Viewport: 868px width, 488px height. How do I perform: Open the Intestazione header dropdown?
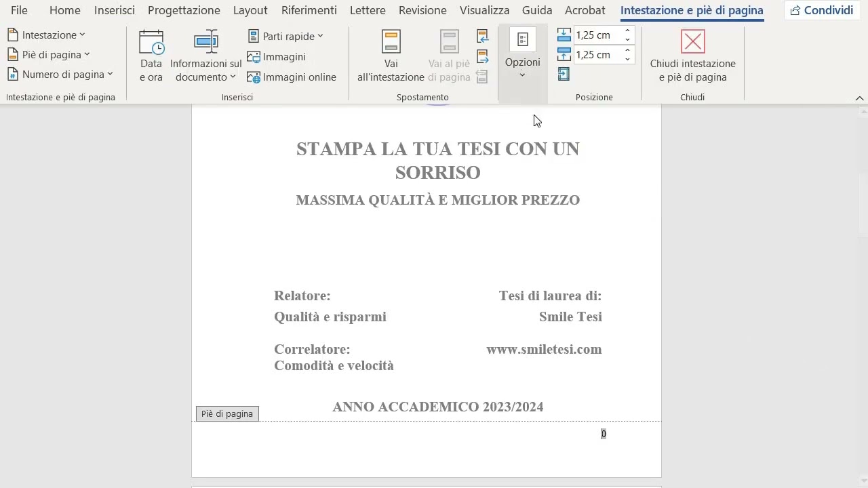click(x=46, y=35)
